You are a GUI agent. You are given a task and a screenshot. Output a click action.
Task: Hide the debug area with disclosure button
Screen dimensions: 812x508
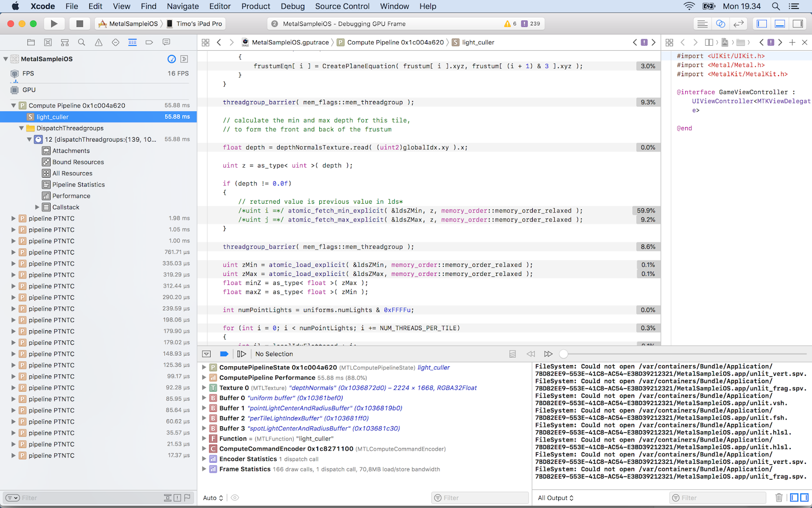point(207,354)
